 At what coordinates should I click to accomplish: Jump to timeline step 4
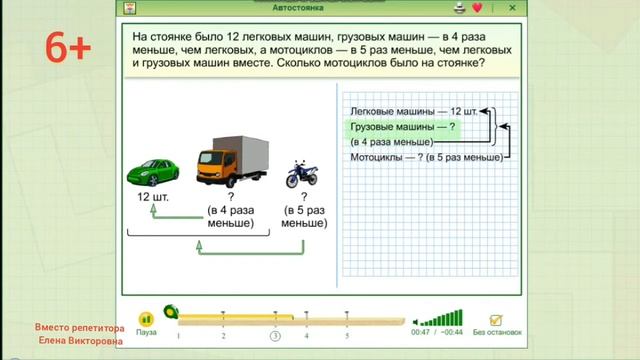coord(306,336)
